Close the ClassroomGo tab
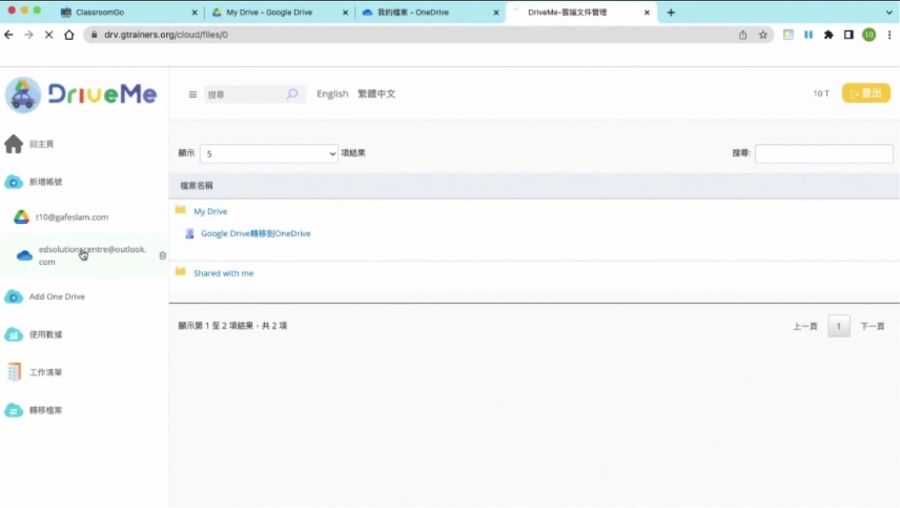The height and width of the screenshot is (508, 900). pyautogui.click(x=194, y=12)
